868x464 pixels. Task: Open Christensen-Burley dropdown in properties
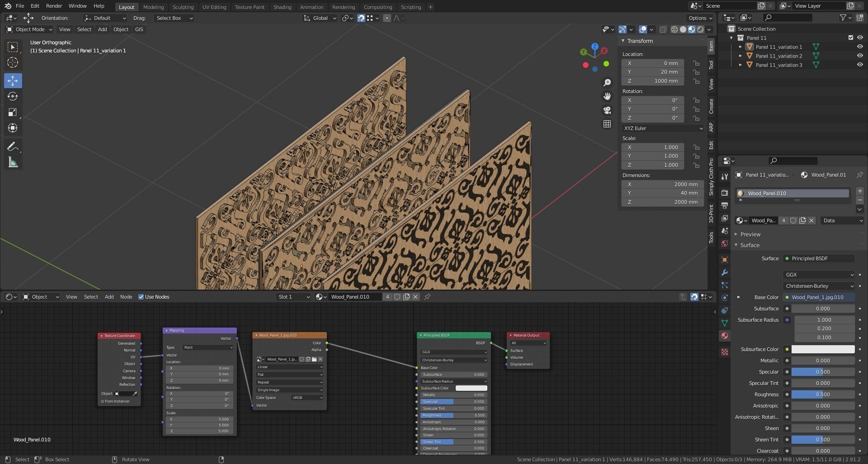point(819,286)
